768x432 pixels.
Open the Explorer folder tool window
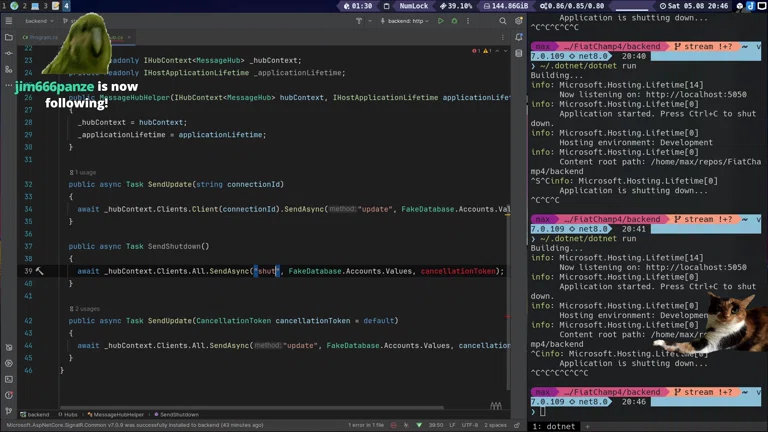point(9,37)
